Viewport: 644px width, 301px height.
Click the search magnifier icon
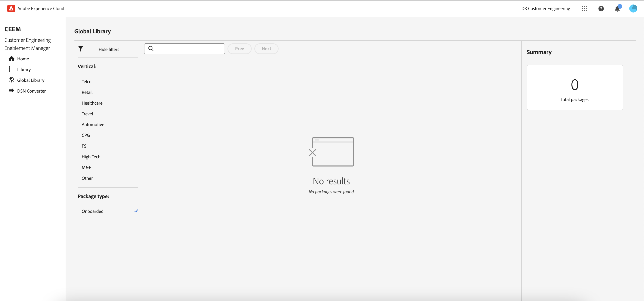point(151,49)
